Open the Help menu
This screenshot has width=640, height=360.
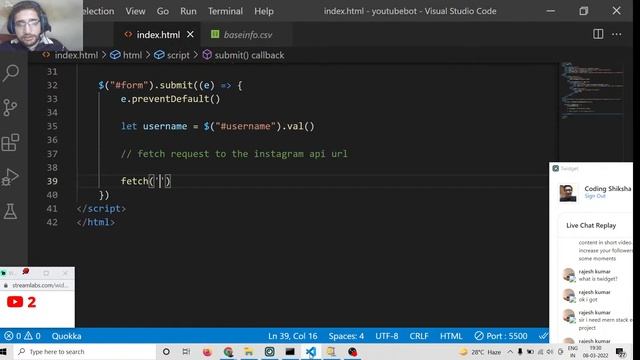tap(264, 11)
